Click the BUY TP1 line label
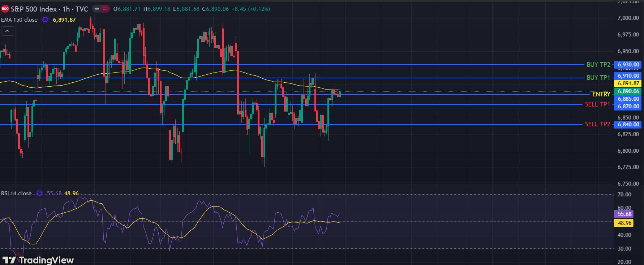This screenshot has height=265, width=644. click(598, 78)
